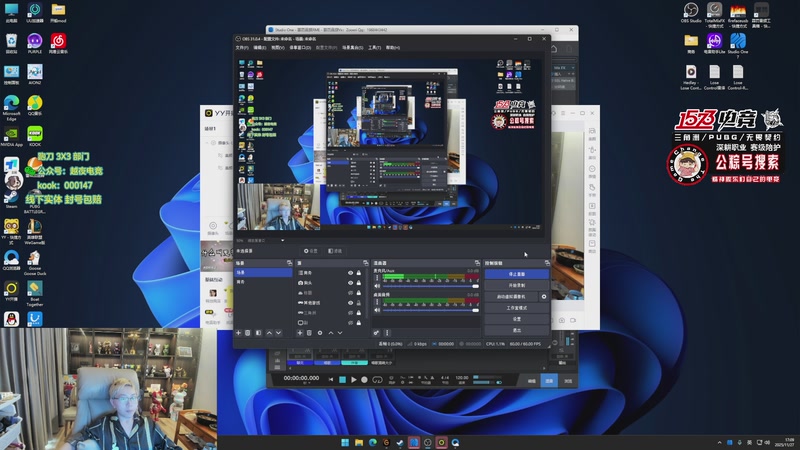Open virtual camera settings gear button
This screenshot has height=450, width=800.
(543, 296)
